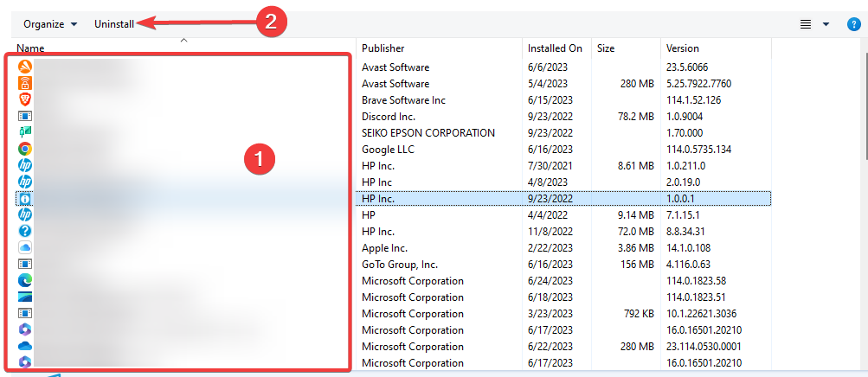
Task: Click version number 114.0.5735.134
Action: 698,150
